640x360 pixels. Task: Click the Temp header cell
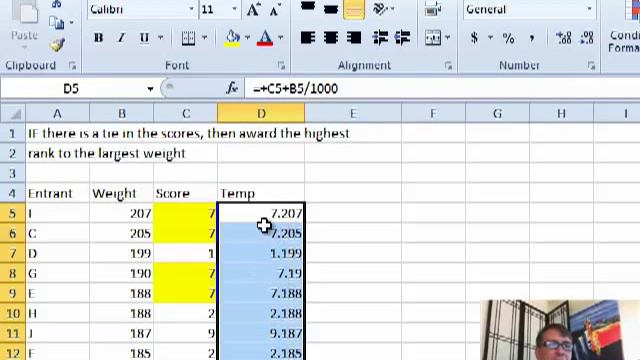coord(261,193)
